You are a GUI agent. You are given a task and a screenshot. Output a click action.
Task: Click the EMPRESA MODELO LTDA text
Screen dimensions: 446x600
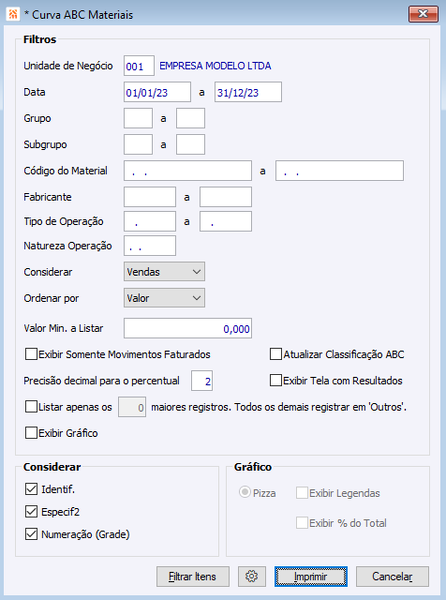click(x=215, y=66)
